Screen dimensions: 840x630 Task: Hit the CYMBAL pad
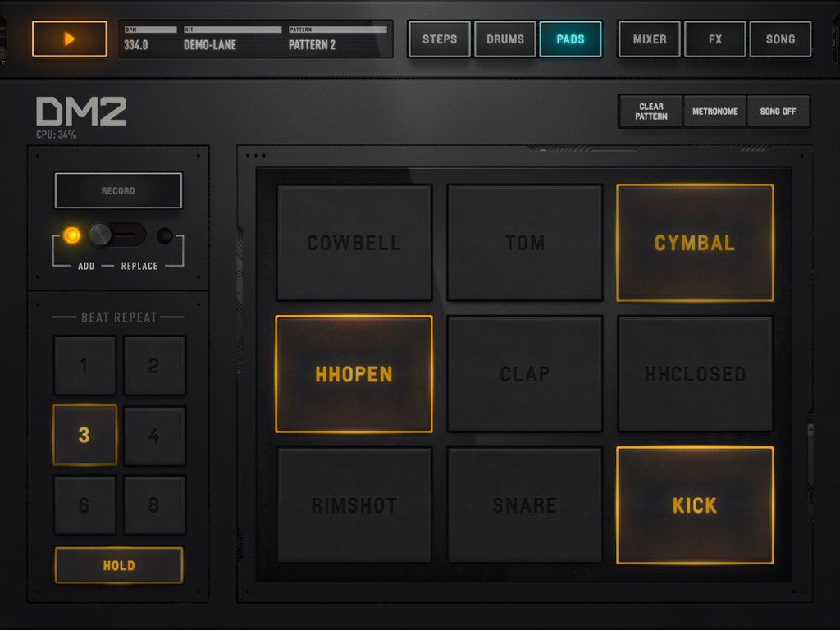tap(694, 243)
